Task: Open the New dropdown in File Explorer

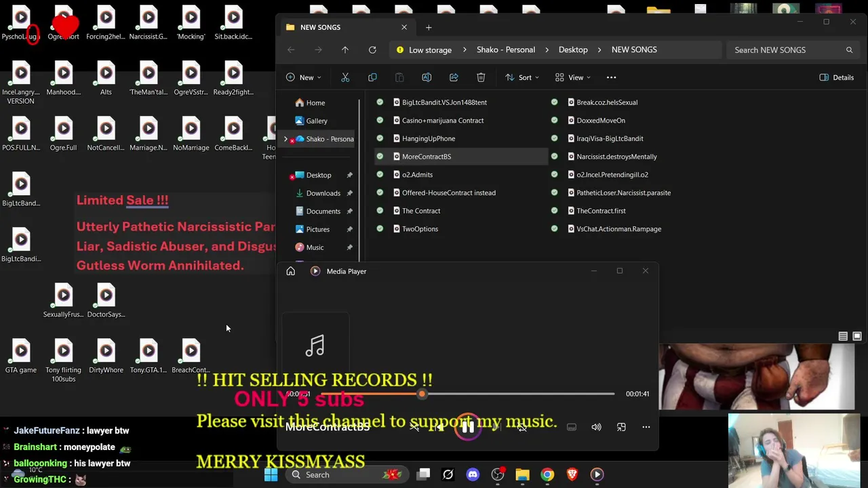Action: [x=304, y=77]
